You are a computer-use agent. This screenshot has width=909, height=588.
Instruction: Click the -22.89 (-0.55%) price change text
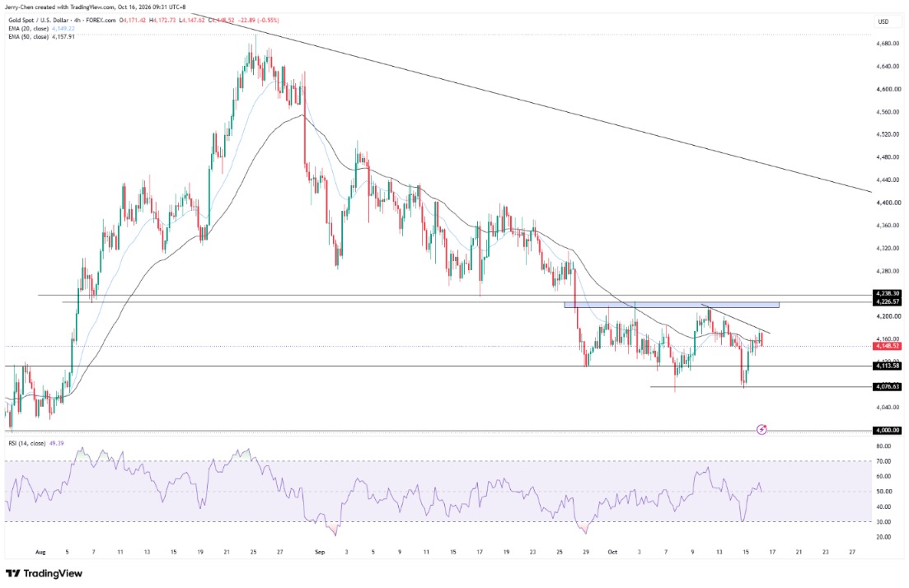[258, 21]
